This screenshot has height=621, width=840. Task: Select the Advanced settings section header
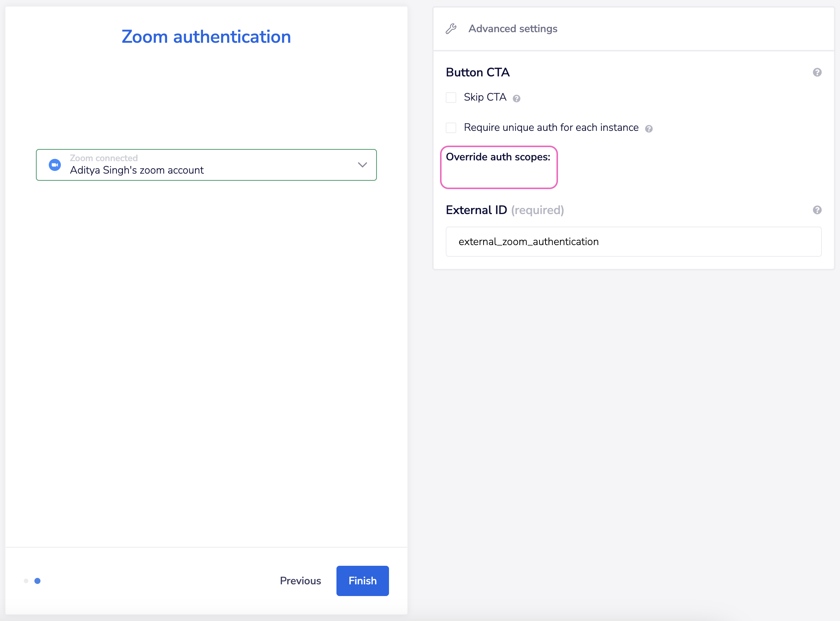point(513,28)
